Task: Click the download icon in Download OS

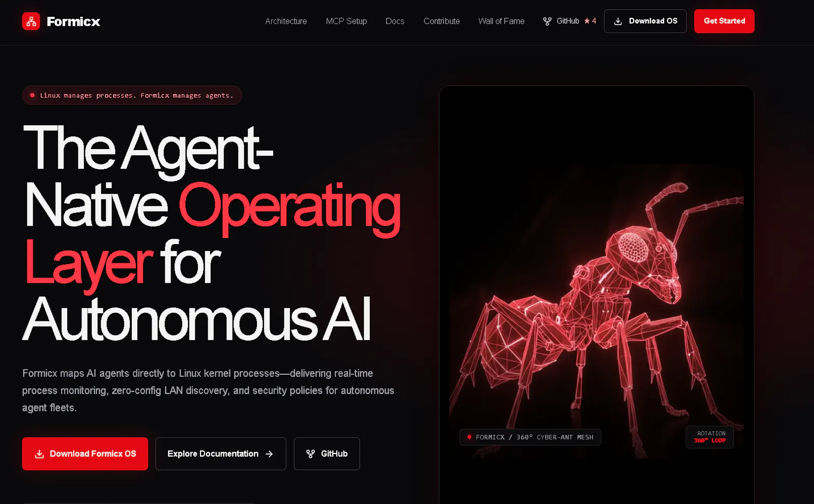Action: point(618,21)
